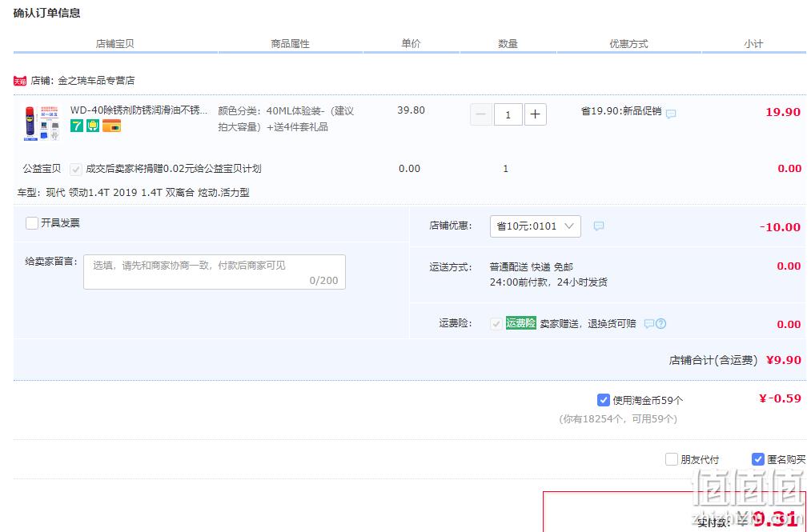Click the question mark help icon for 运费险

(x=661, y=324)
